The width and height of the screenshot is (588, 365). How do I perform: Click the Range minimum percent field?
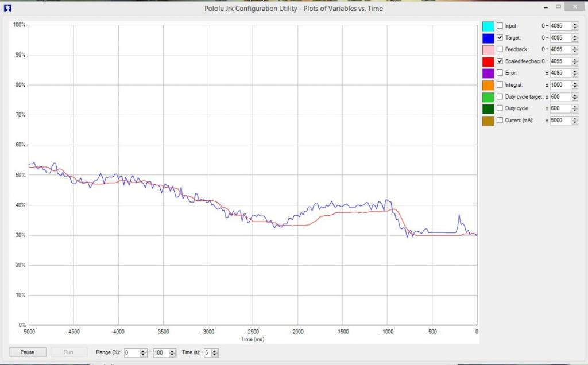click(x=132, y=352)
